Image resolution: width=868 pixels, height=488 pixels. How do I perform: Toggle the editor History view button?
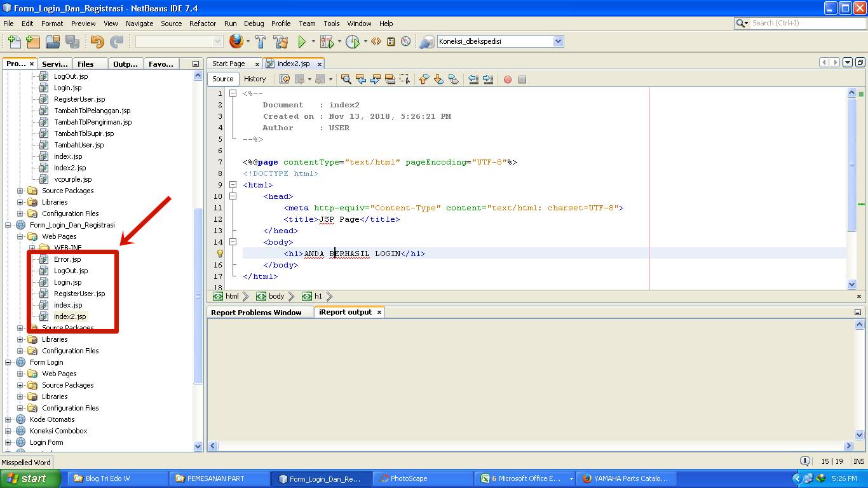255,79
